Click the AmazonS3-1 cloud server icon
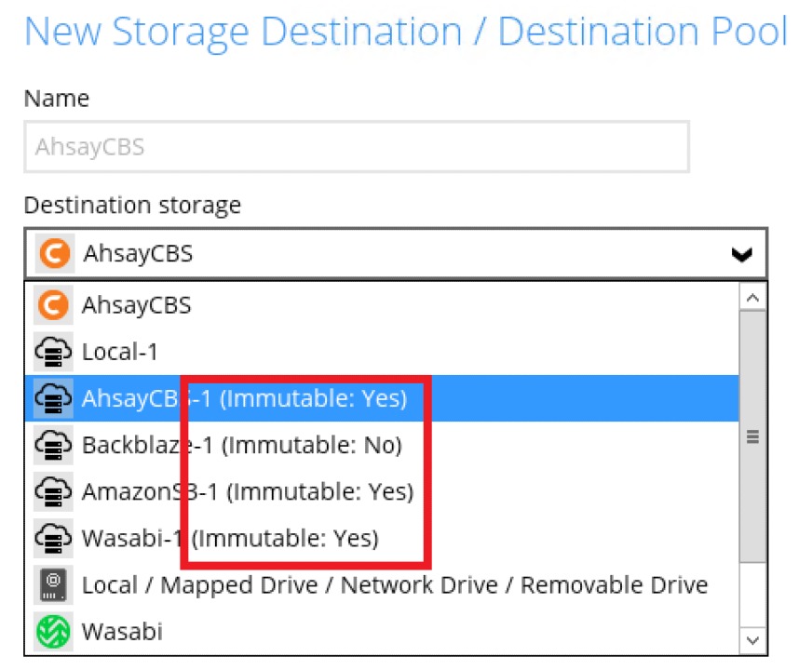 pyautogui.click(x=54, y=491)
